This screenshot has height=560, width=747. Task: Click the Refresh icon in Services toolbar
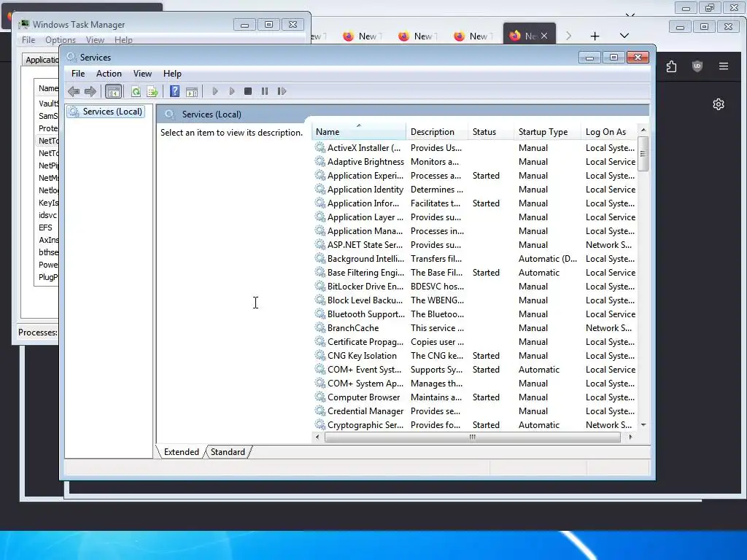point(136,91)
